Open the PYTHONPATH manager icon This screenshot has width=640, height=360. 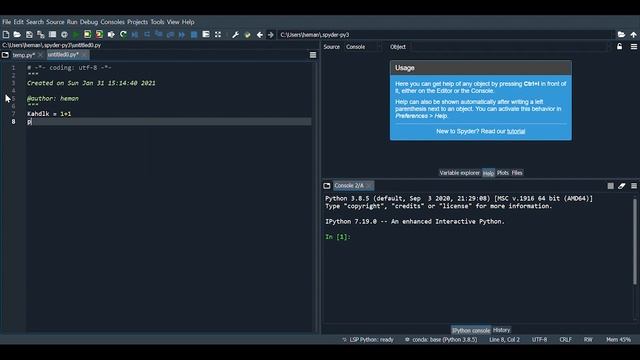point(247,35)
